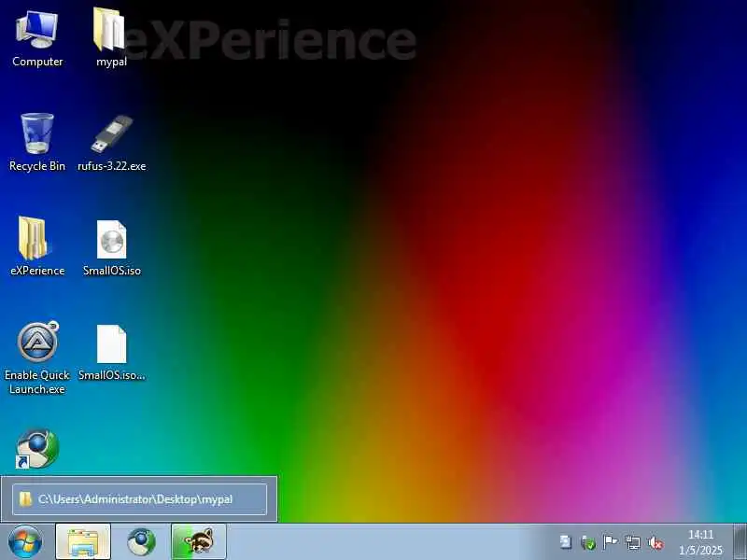Open the Action Center flag icon

tap(611, 542)
